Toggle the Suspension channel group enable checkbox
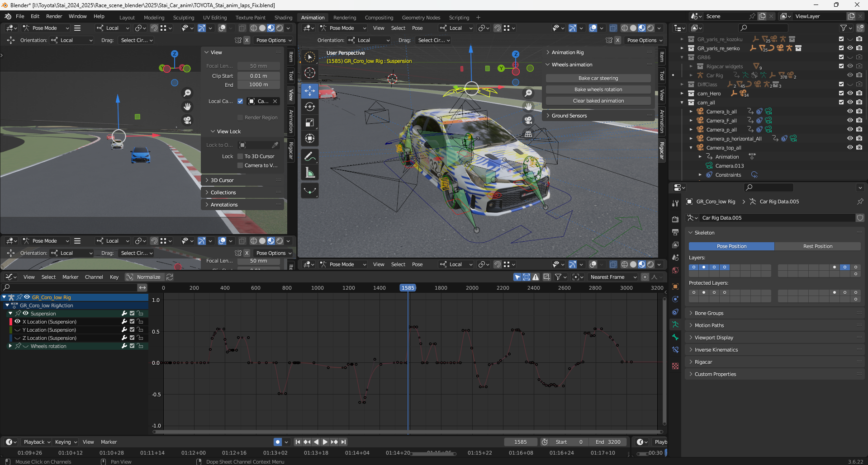 point(132,313)
